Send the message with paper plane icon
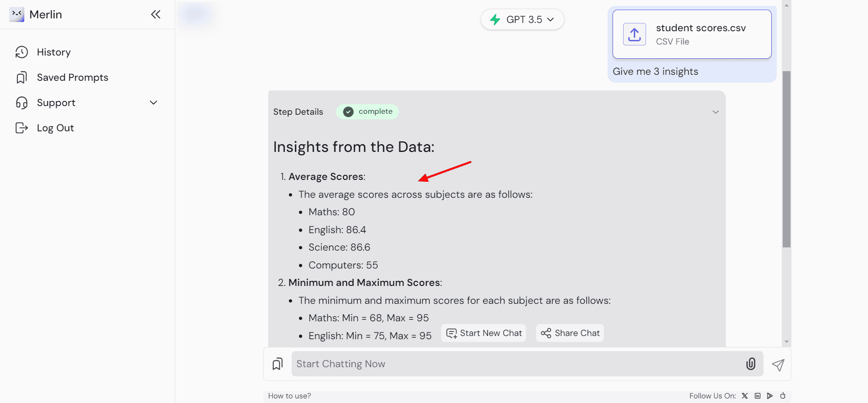The height and width of the screenshot is (403, 868). tap(778, 365)
